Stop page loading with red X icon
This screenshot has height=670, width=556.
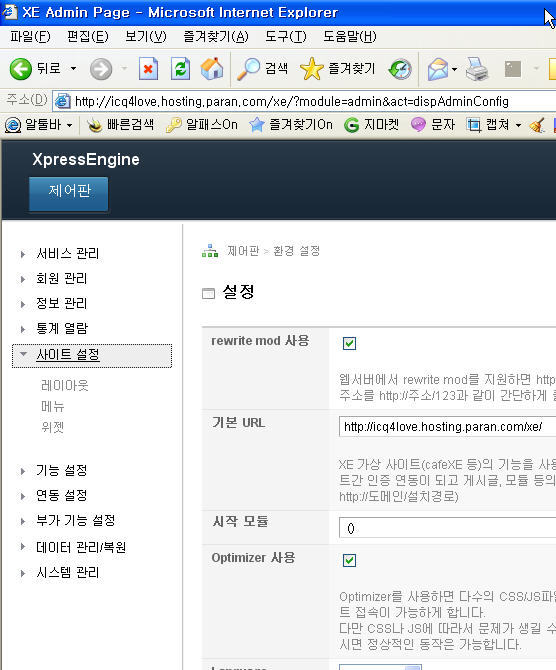tap(148, 69)
